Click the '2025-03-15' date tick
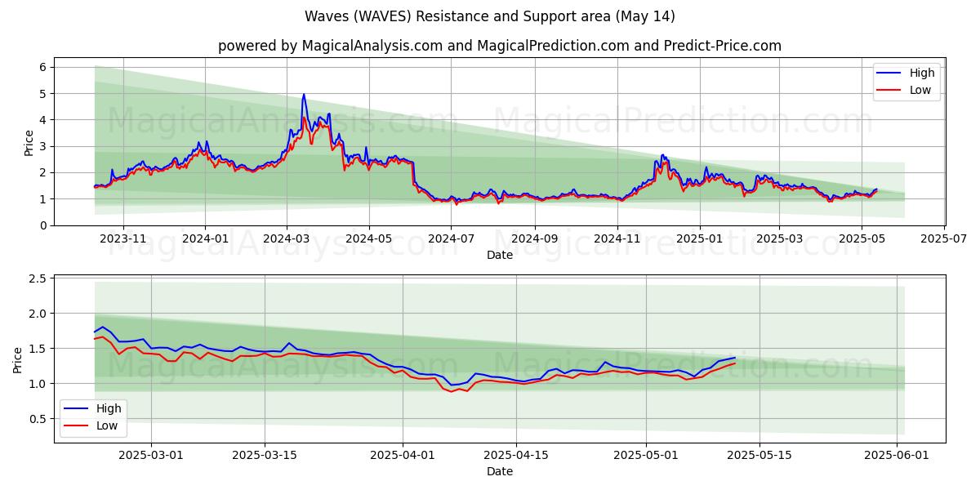 tap(265, 455)
